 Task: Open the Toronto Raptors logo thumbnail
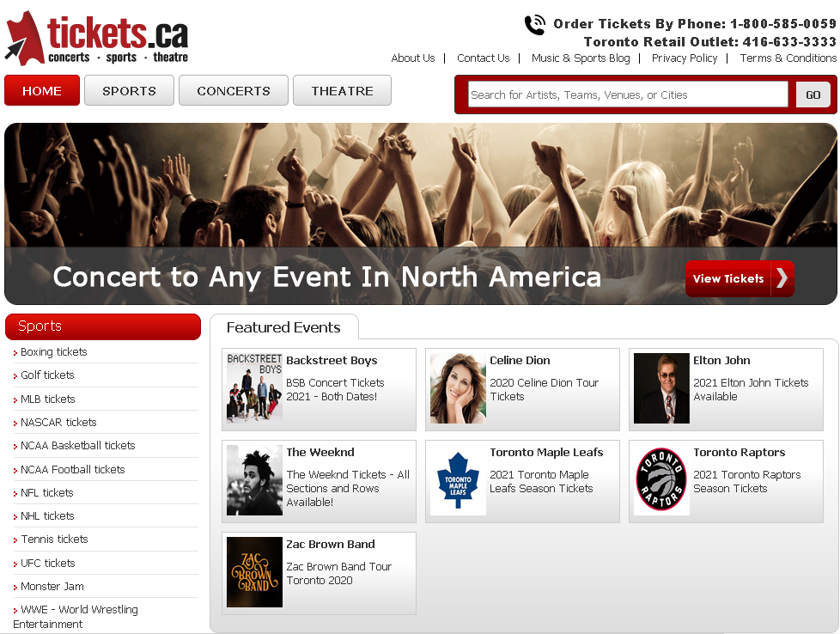tap(661, 480)
